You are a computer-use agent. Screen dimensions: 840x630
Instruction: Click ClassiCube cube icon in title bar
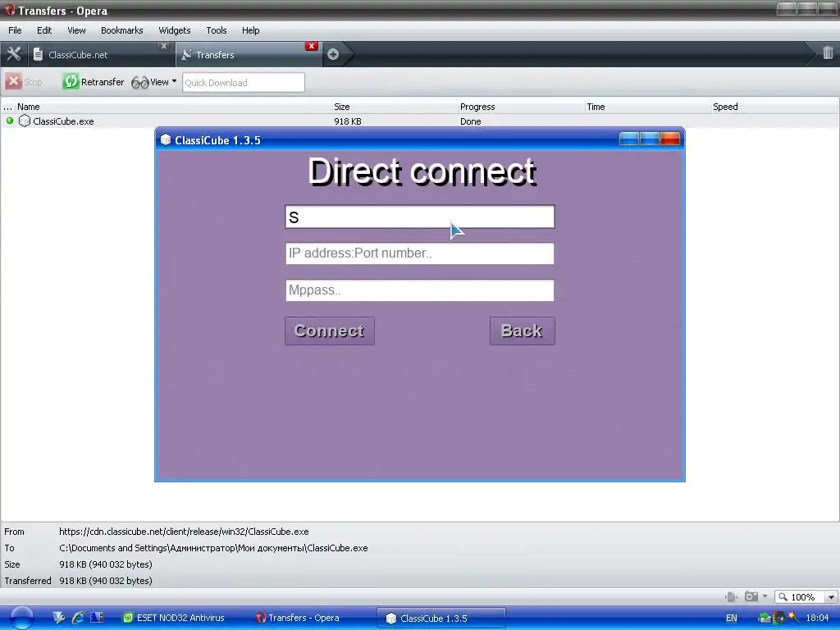click(x=166, y=139)
